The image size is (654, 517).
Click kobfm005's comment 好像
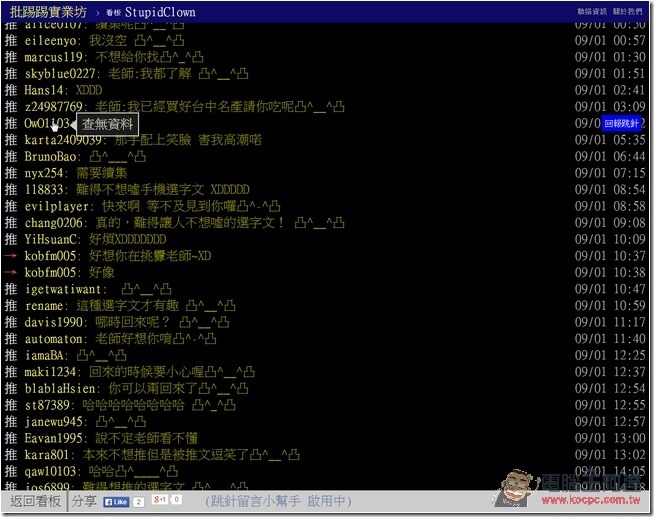tap(102, 273)
